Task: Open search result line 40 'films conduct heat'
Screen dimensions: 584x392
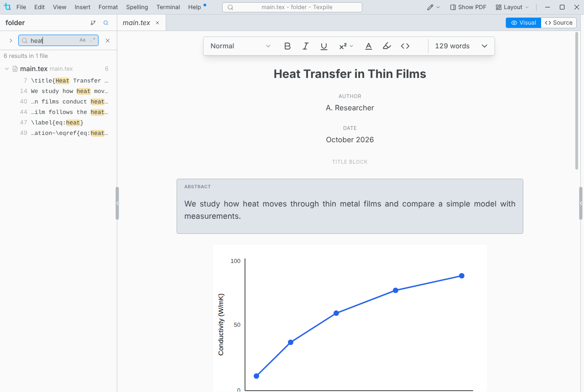Action: pos(58,102)
